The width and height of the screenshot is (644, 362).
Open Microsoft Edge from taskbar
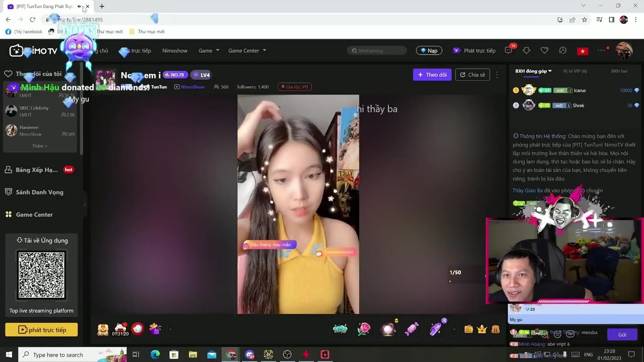[155, 354]
